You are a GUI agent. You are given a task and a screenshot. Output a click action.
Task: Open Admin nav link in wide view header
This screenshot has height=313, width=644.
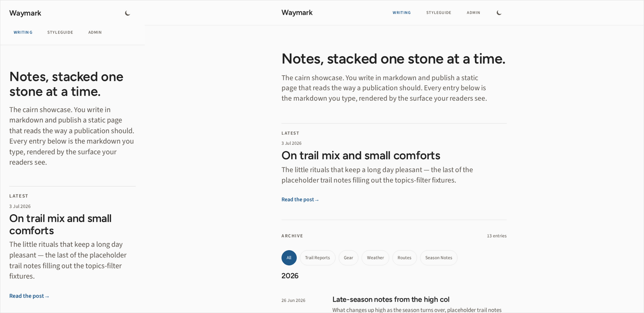click(x=473, y=13)
